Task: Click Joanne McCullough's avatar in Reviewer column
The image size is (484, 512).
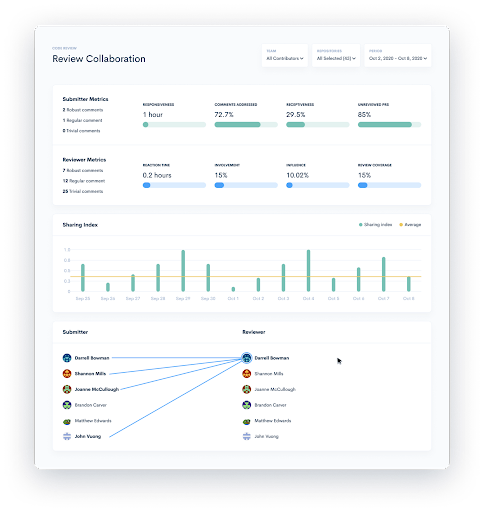Action: 247,389
